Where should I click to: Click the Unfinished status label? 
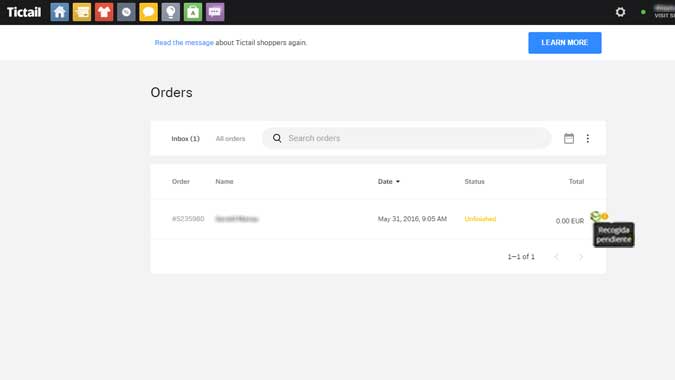pos(480,219)
